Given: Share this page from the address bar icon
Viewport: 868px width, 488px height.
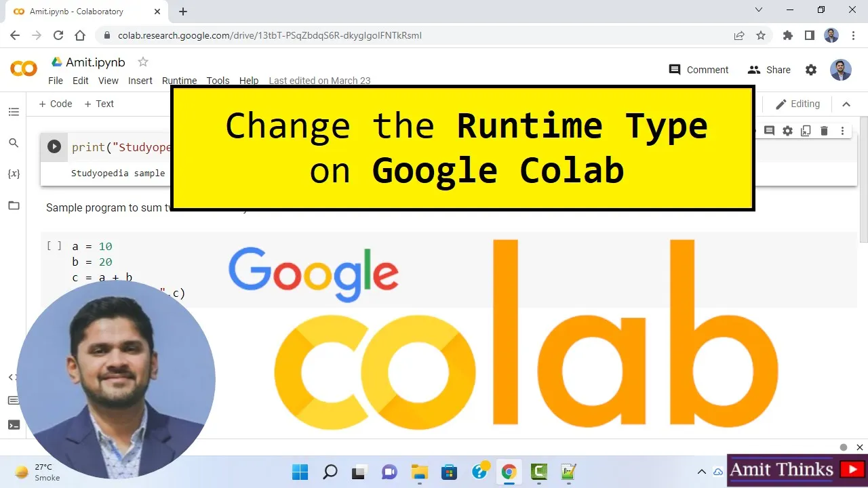Looking at the screenshot, I should tap(739, 35).
